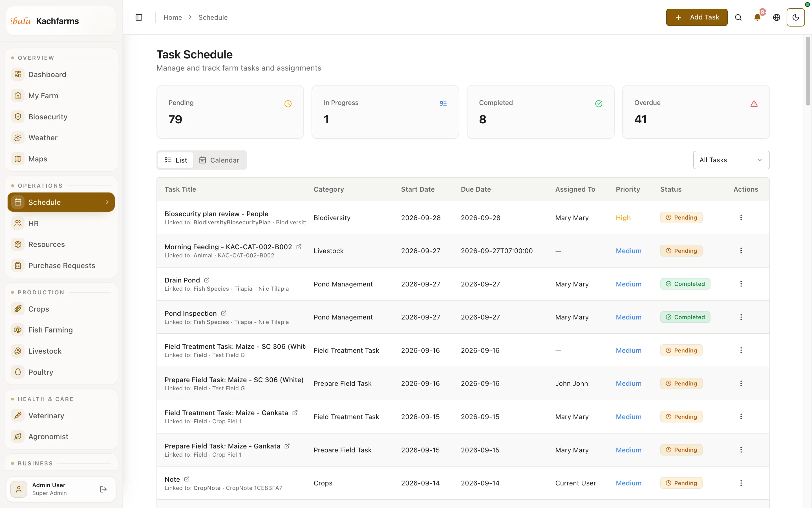Click the Pending clock icon in stat card
812x508 pixels.
point(288,104)
